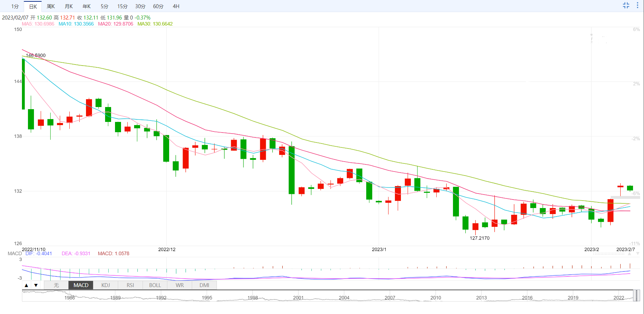This screenshot has height=314, width=644.
Task: Click the timeline range slider handle
Action: [636, 295]
